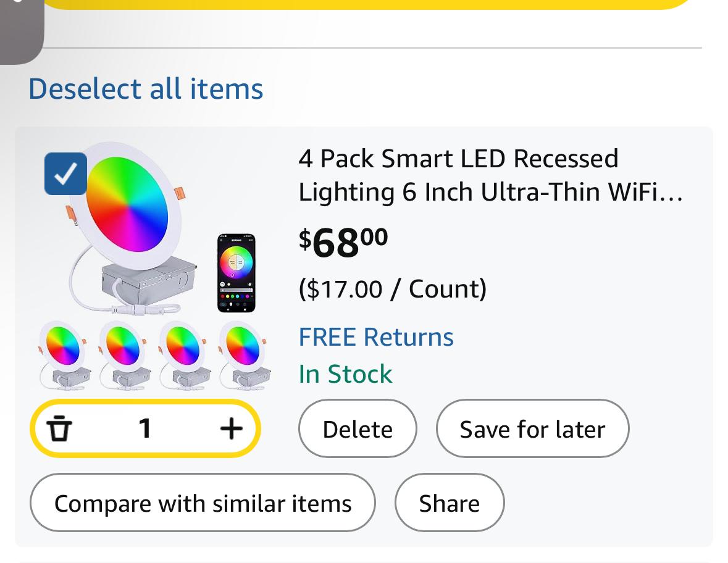728x563 pixels.
Task: Click the phone app picture in product image
Action: coord(236,273)
